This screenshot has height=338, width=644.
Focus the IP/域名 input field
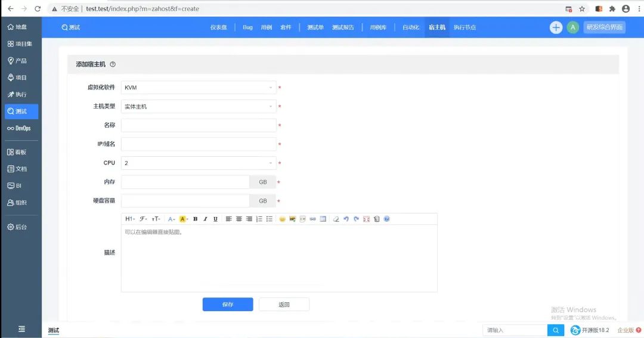[199, 144]
